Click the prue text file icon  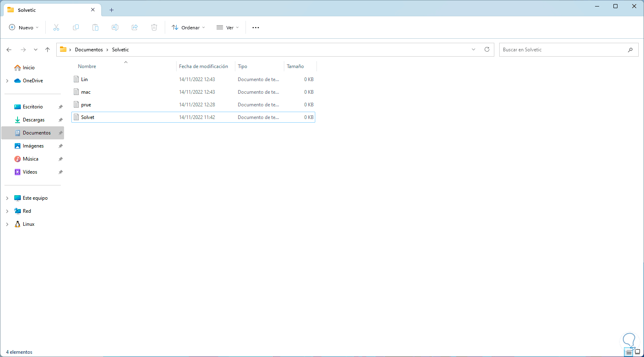coord(76,104)
